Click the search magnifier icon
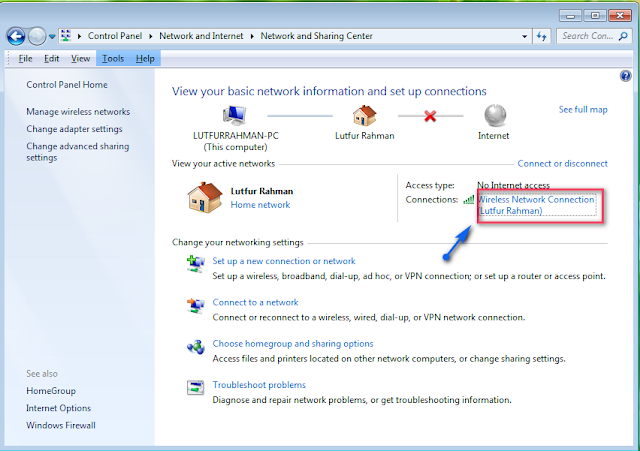The width and height of the screenshot is (640, 451). pos(623,36)
